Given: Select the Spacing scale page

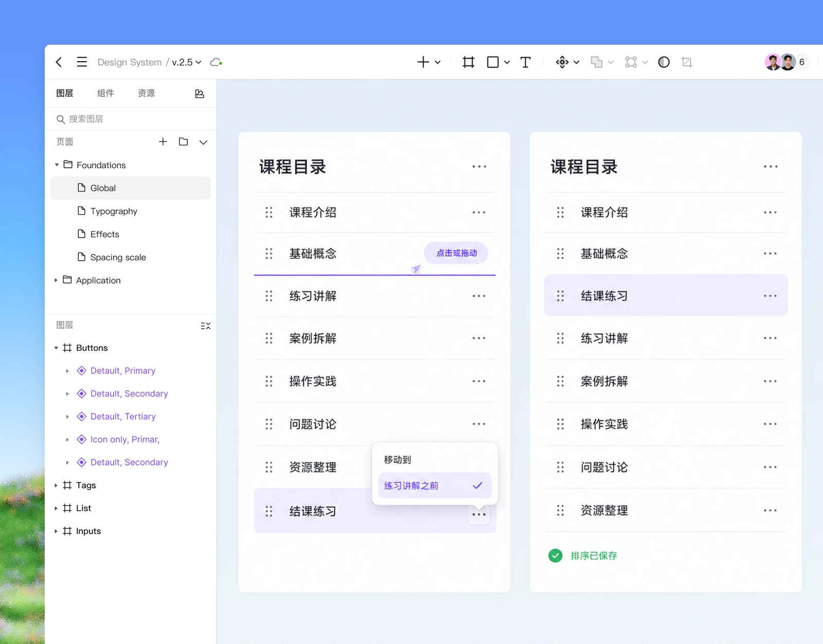Looking at the screenshot, I should click(x=131, y=257).
